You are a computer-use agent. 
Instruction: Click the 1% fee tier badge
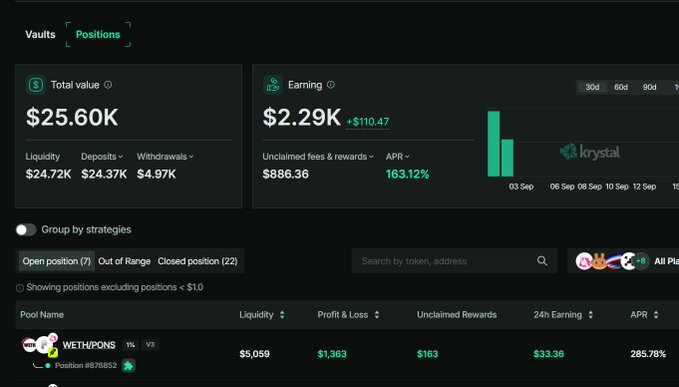pos(130,345)
